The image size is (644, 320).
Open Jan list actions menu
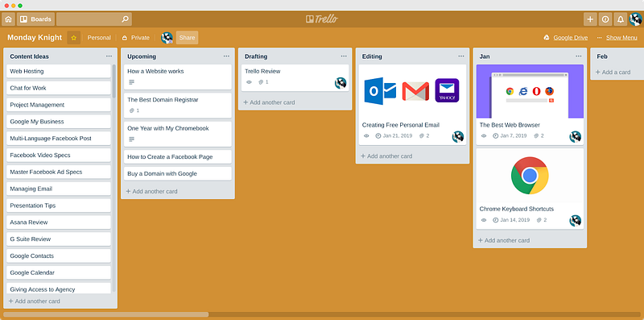[x=579, y=56]
